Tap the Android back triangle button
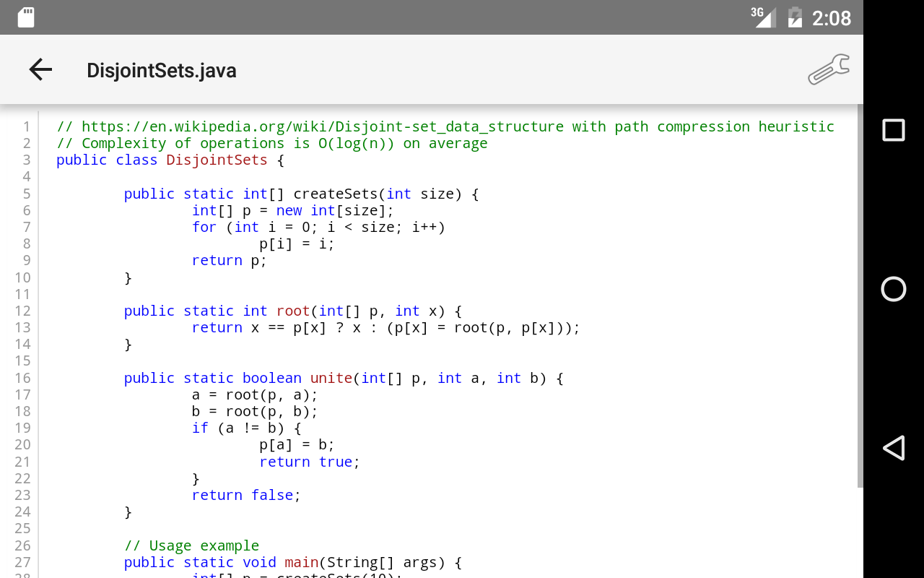 point(894,448)
